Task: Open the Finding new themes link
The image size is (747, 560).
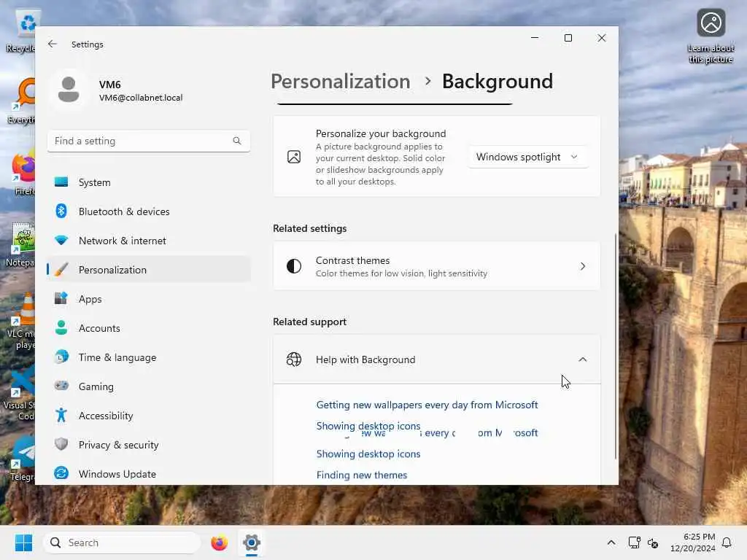Action: 362,475
